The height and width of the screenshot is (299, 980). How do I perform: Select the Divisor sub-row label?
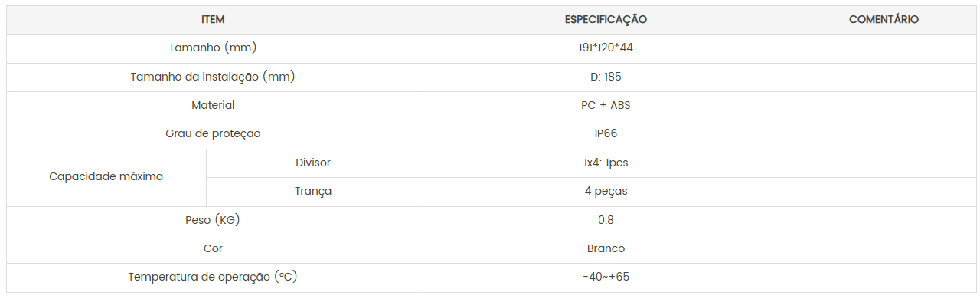click(x=313, y=163)
